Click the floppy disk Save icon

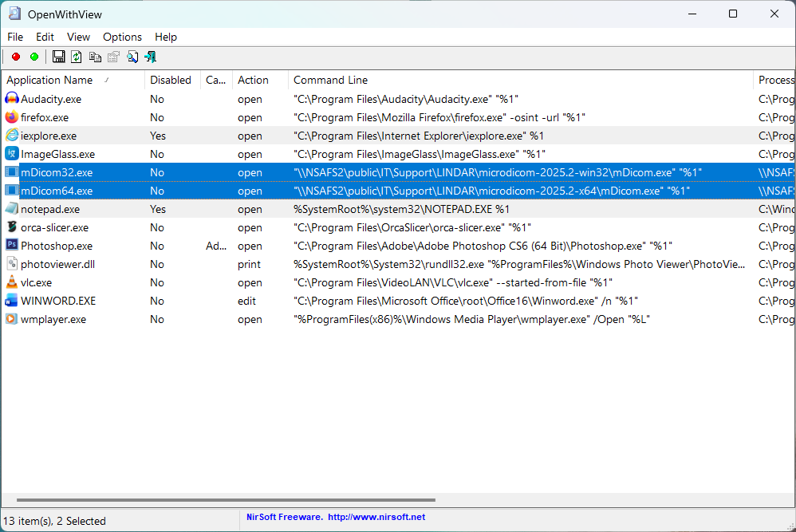[58, 57]
